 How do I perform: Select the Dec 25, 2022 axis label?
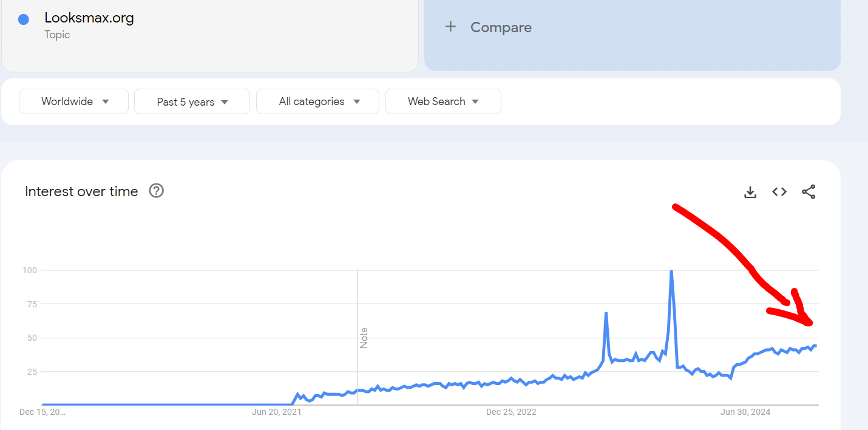click(x=511, y=412)
